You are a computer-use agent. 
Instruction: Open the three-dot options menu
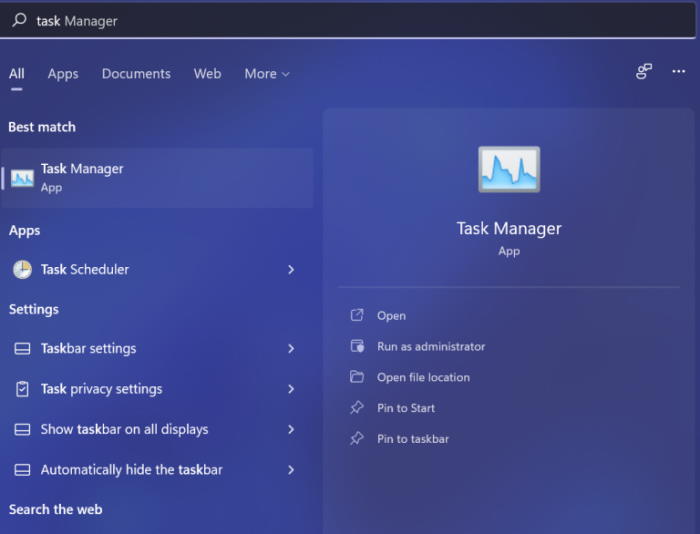point(679,71)
